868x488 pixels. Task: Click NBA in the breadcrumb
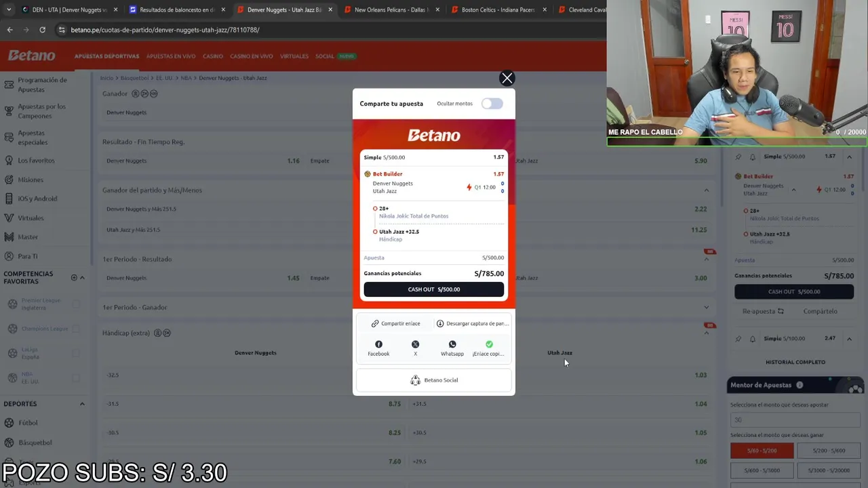click(x=186, y=78)
